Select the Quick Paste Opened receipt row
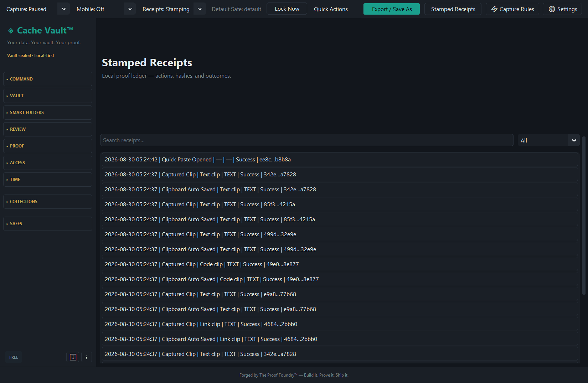 coord(340,160)
